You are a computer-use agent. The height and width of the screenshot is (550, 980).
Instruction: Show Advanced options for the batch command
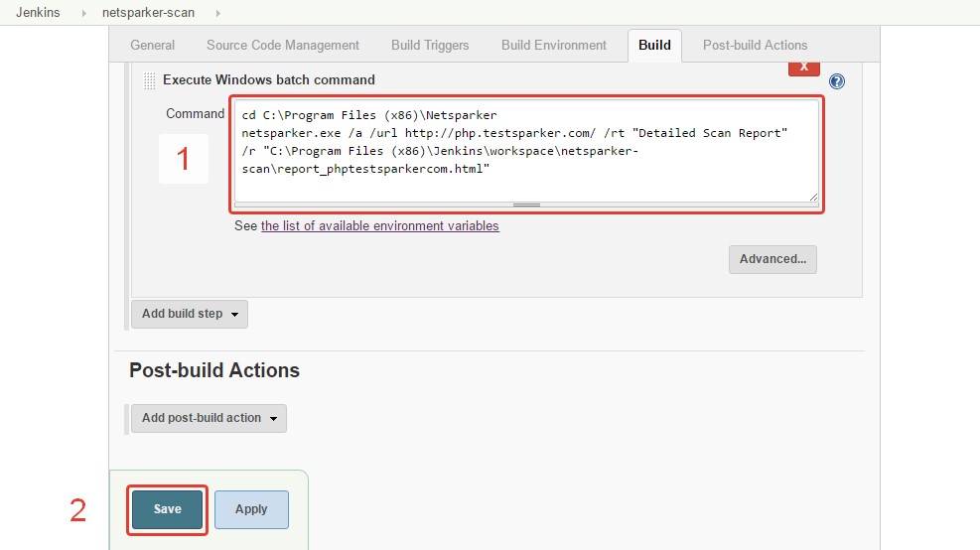click(x=772, y=259)
